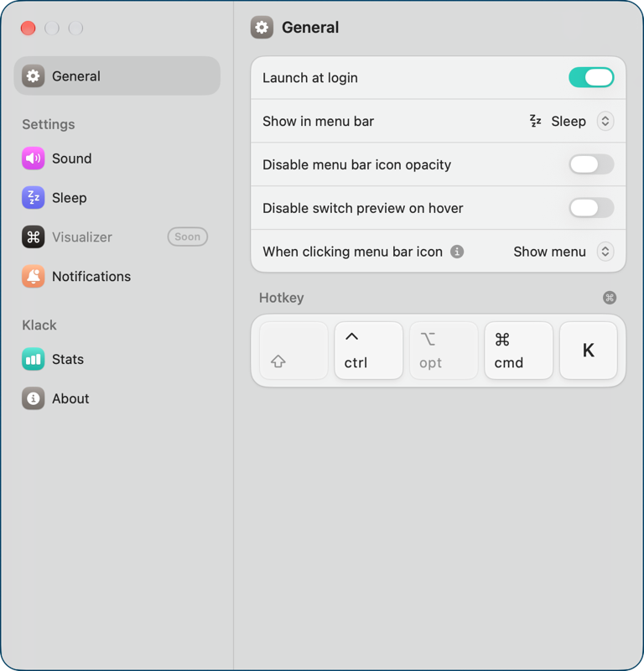Screen dimensions: 644x671
Task: Click the command icon beside Hotkey
Action: (x=610, y=298)
